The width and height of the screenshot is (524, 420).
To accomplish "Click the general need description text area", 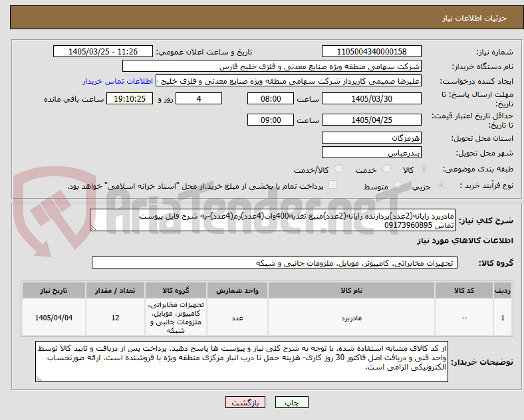I will [x=273, y=221].
